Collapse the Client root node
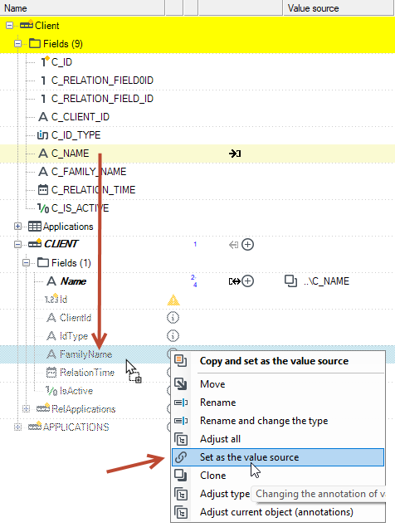 [x=9, y=26]
